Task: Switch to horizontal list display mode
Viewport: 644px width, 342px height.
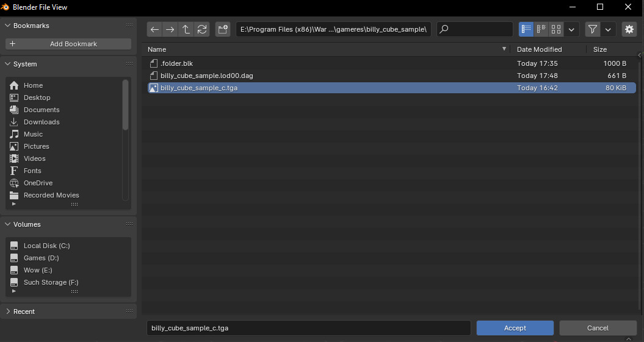Action: [x=541, y=29]
